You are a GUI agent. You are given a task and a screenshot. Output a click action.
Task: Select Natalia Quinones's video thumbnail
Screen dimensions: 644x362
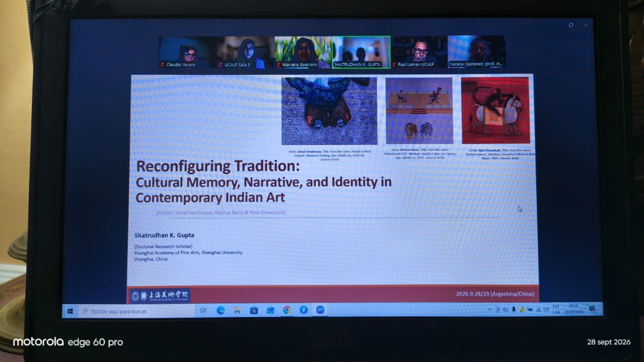click(477, 51)
